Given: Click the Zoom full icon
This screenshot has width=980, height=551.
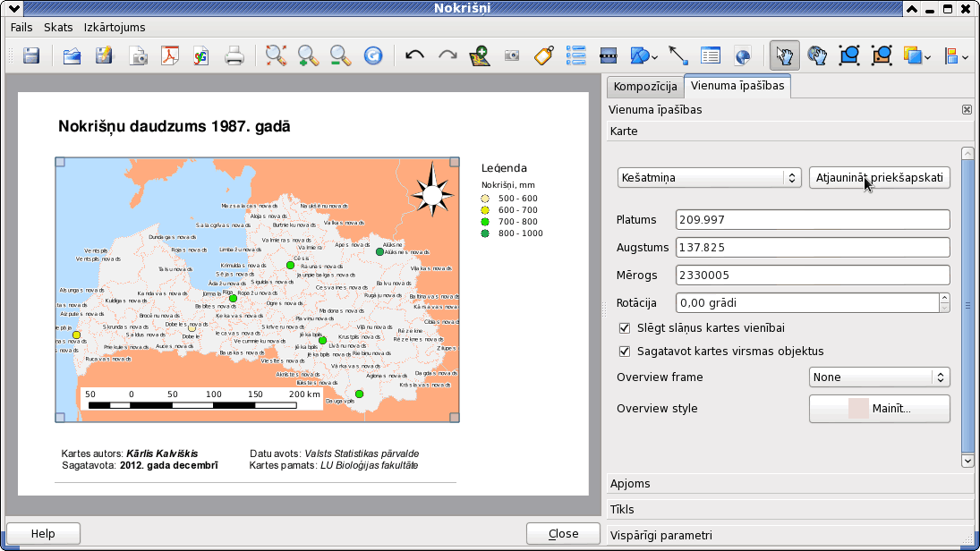Looking at the screenshot, I should (276, 55).
